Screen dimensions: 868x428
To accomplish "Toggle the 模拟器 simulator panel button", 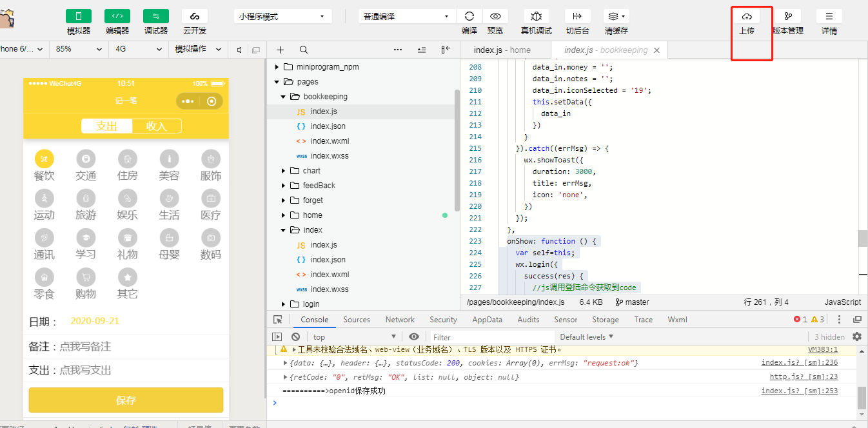I will (79, 16).
